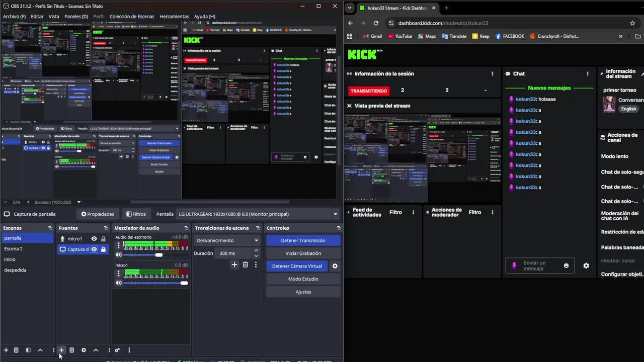The height and width of the screenshot is (362, 644).
Task: Click Kick chat message input field
Action: (540, 265)
